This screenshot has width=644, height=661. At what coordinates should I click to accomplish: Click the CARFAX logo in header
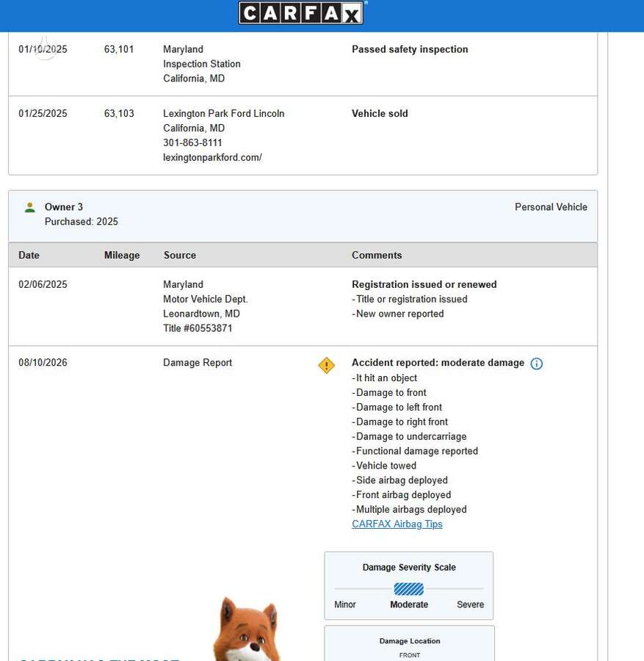tap(301, 13)
